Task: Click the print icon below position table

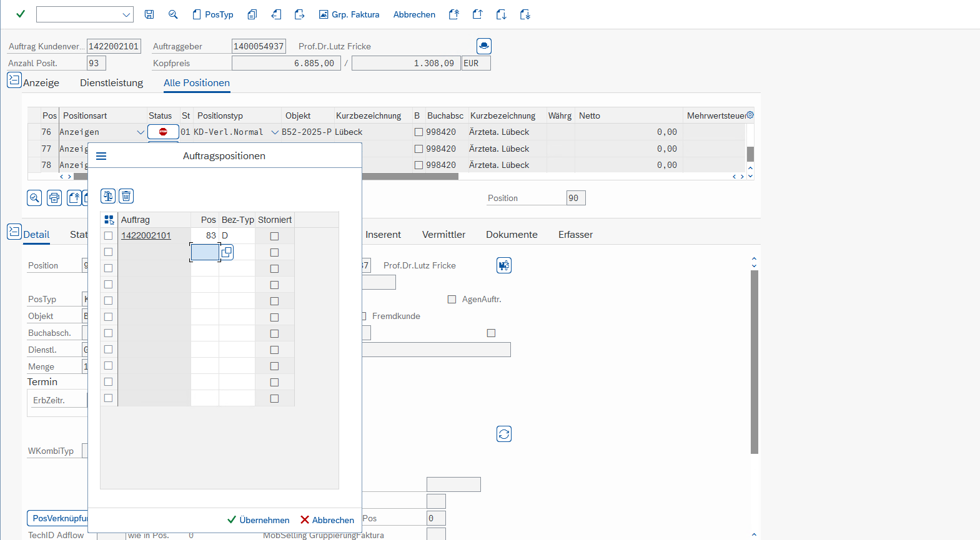Action: click(54, 198)
